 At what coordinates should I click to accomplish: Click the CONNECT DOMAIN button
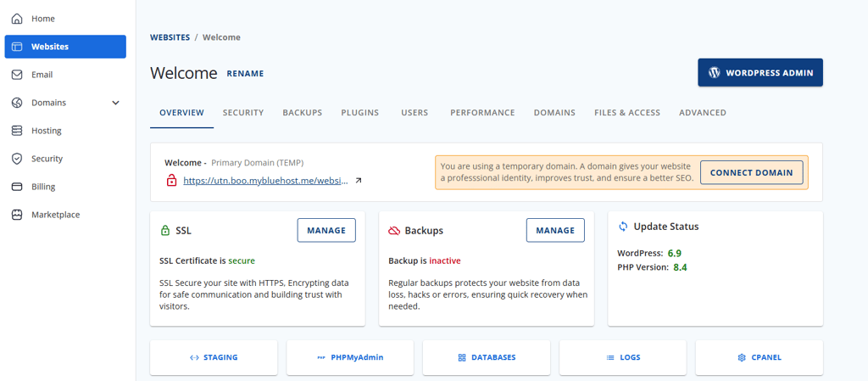pos(751,173)
